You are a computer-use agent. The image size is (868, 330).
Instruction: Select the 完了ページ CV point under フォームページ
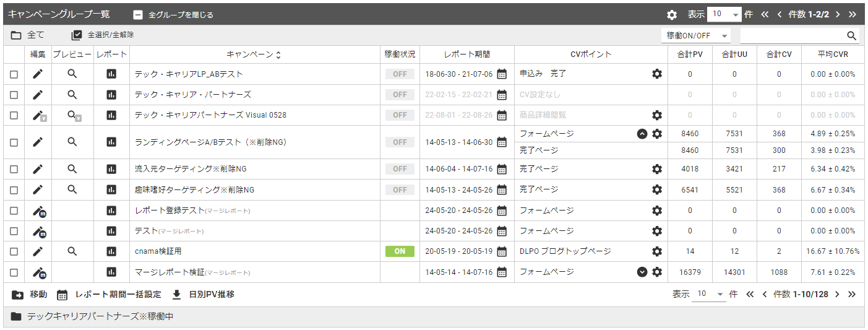coord(539,150)
